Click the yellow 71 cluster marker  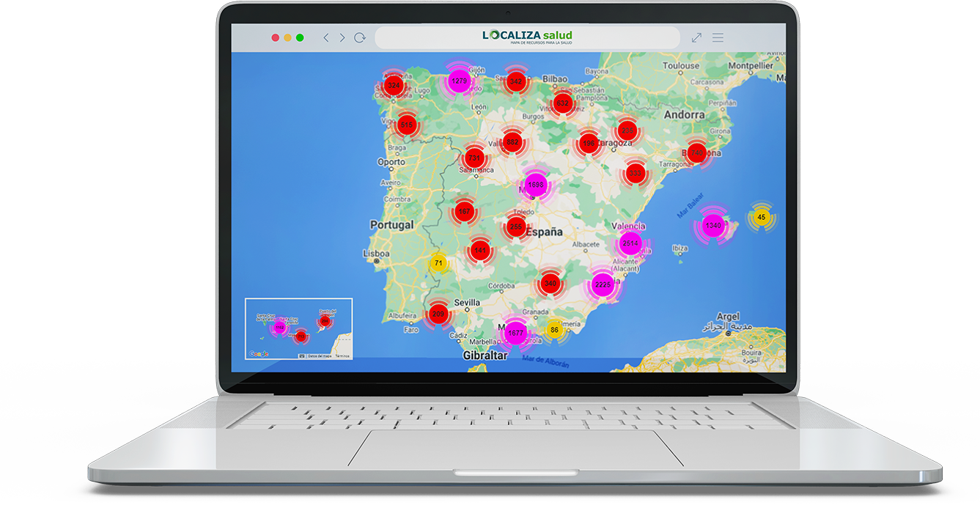pos(438,263)
